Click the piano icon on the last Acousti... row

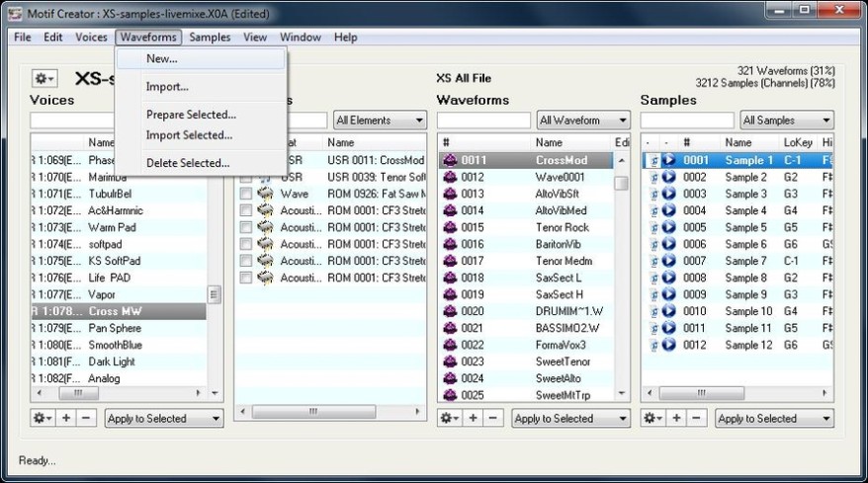click(265, 278)
